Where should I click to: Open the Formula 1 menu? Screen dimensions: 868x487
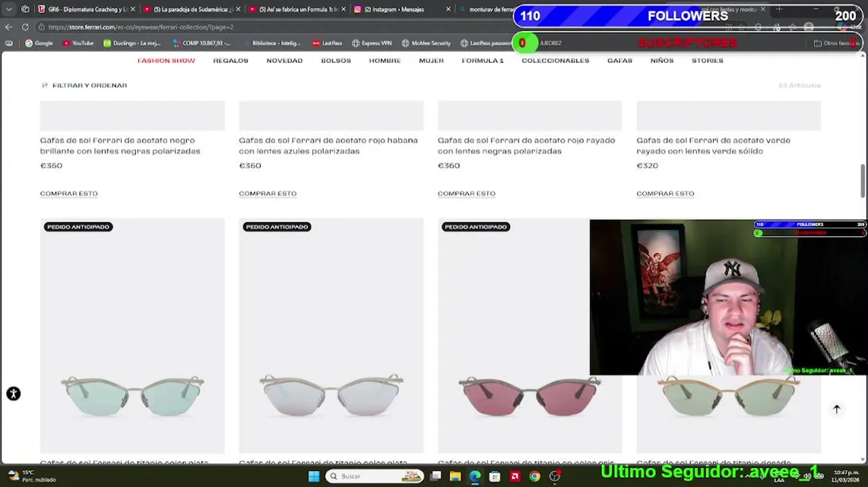483,60
